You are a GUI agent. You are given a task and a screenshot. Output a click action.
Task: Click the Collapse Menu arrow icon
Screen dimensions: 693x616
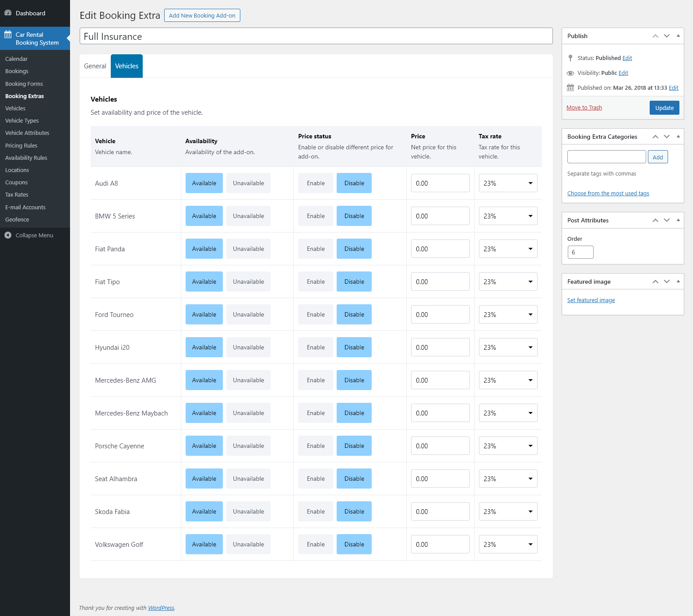tap(8, 236)
